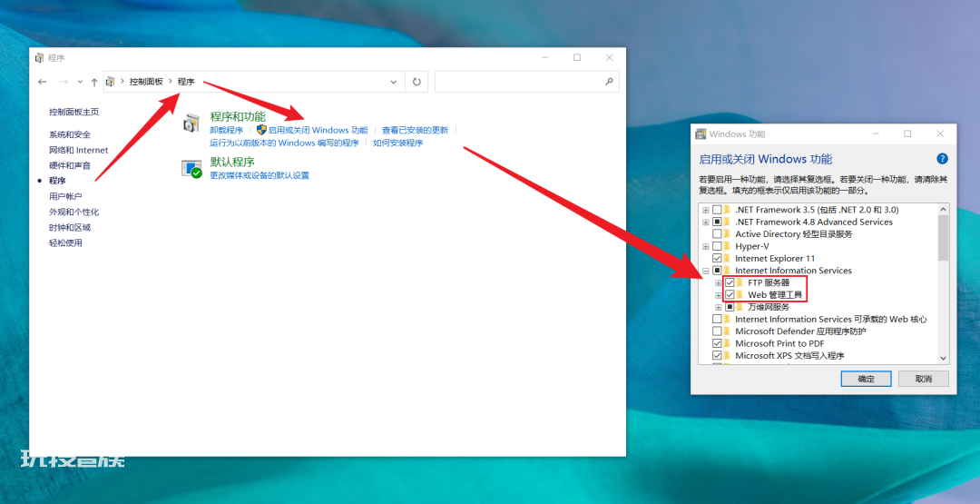Expand the 万维网服务 node
The image size is (980, 504).
(718, 307)
